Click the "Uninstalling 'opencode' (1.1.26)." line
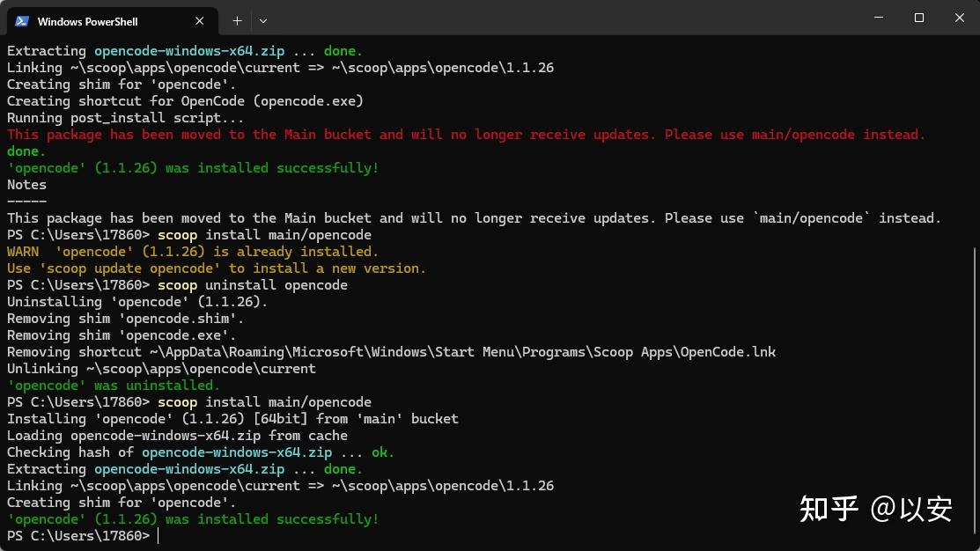Image resolution: width=980 pixels, height=551 pixels. click(137, 302)
